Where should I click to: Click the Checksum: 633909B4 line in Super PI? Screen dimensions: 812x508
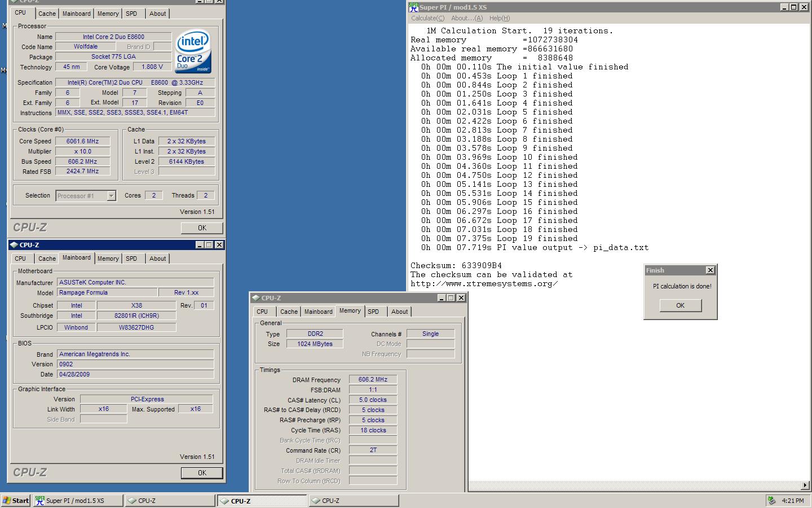[456, 266]
